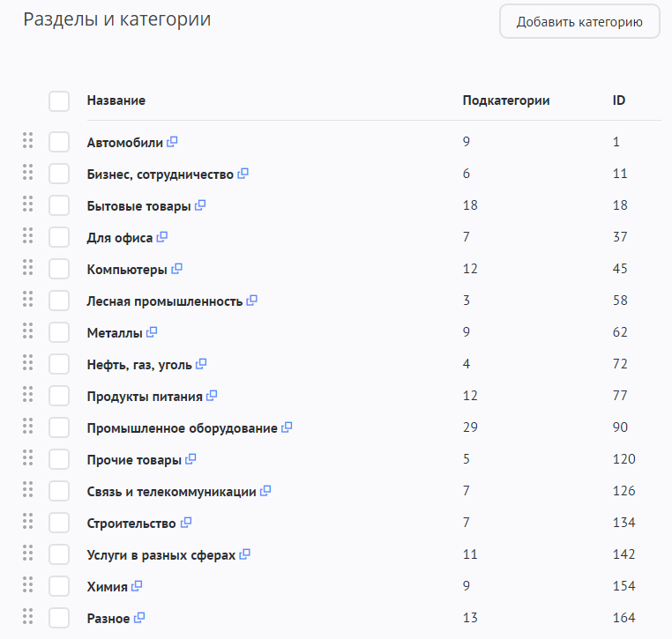Grab drag handle for Для офиса row

(27, 235)
